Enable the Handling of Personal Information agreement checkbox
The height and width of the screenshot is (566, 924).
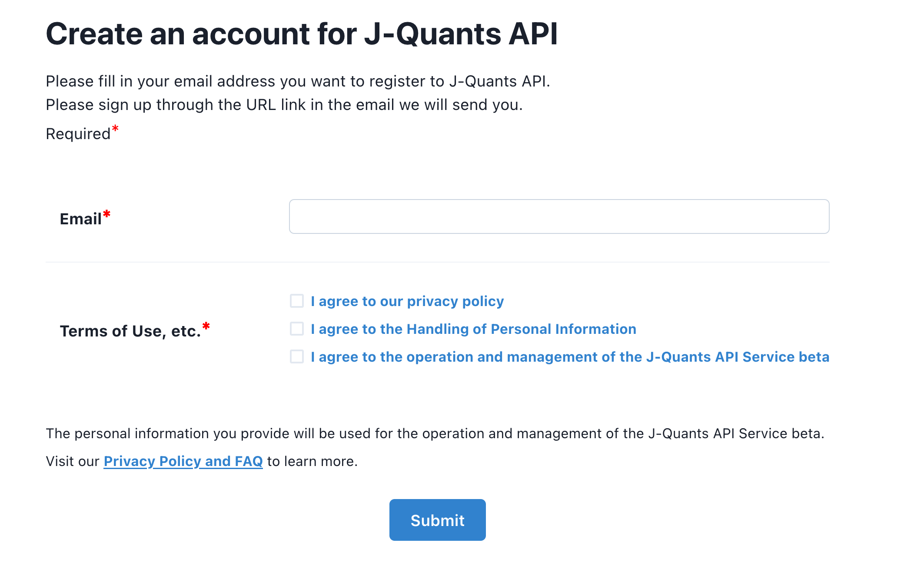coord(297,329)
